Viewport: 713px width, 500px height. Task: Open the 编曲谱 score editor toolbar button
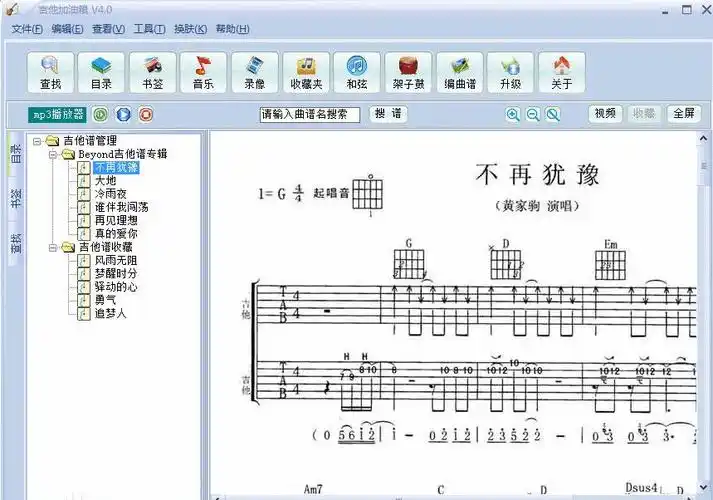click(460, 73)
